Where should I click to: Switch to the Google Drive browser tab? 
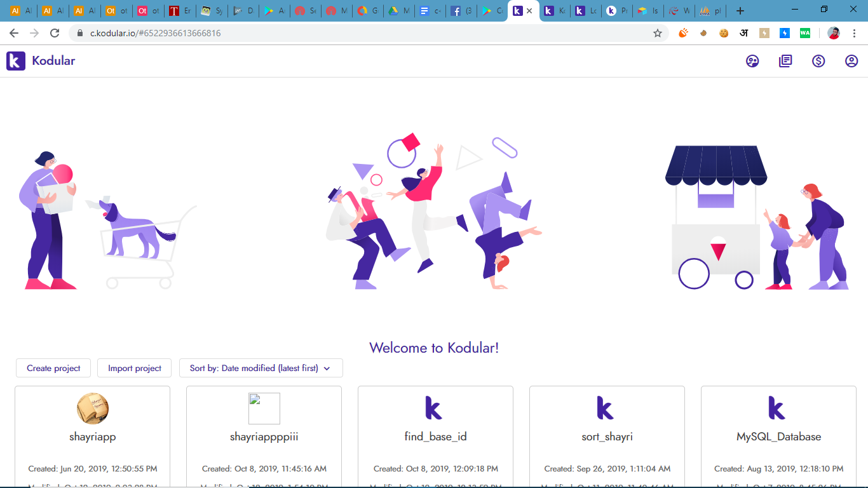coord(400,11)
